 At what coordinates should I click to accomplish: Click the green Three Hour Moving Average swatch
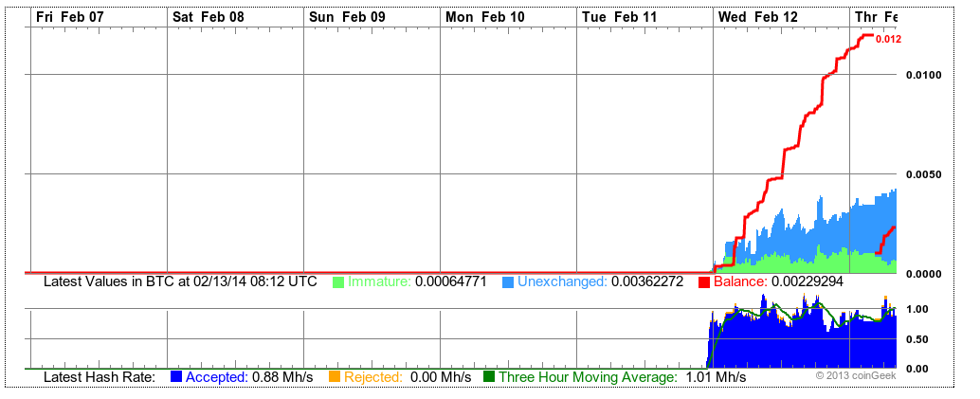[489, 376]
